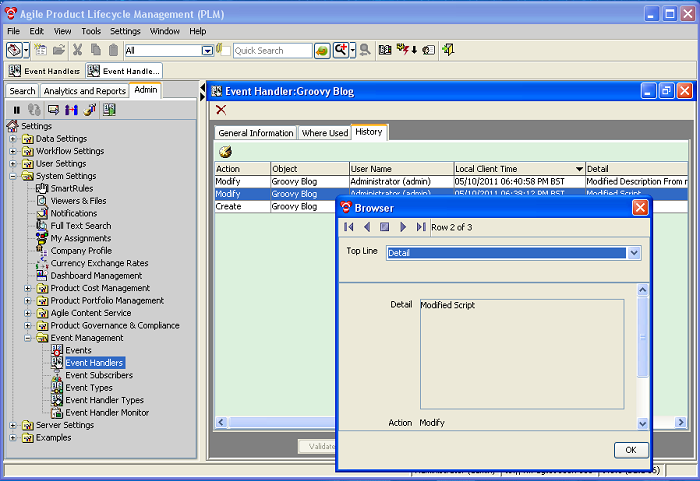
Task: Click the Cut scissors toolbar icon
Action: pos(77,50)
